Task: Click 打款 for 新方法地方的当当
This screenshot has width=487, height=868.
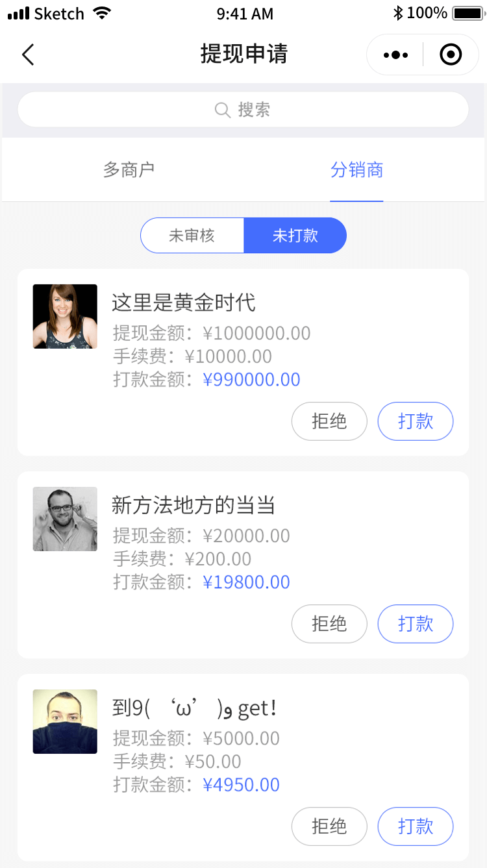Action: [x=416, y=624]
